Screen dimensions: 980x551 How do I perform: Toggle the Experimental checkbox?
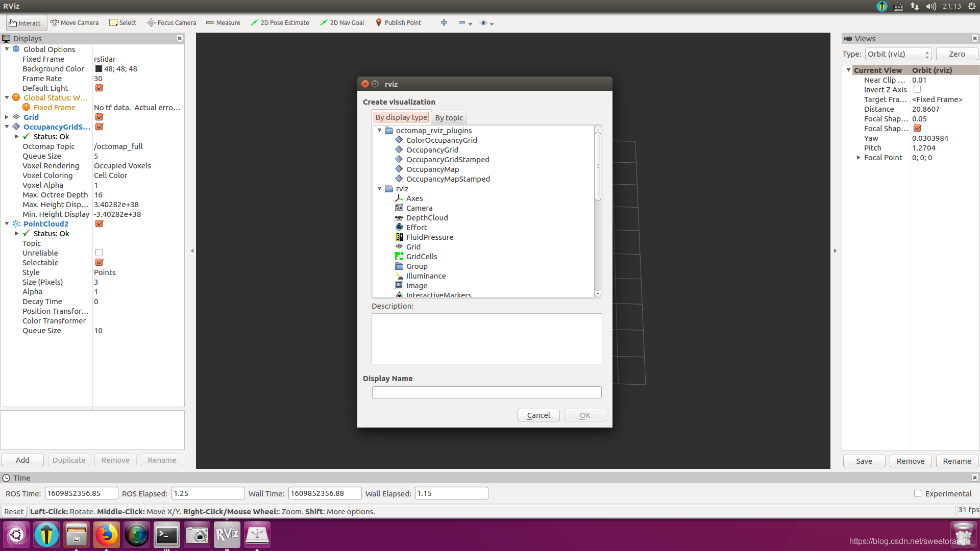point(918,493)
